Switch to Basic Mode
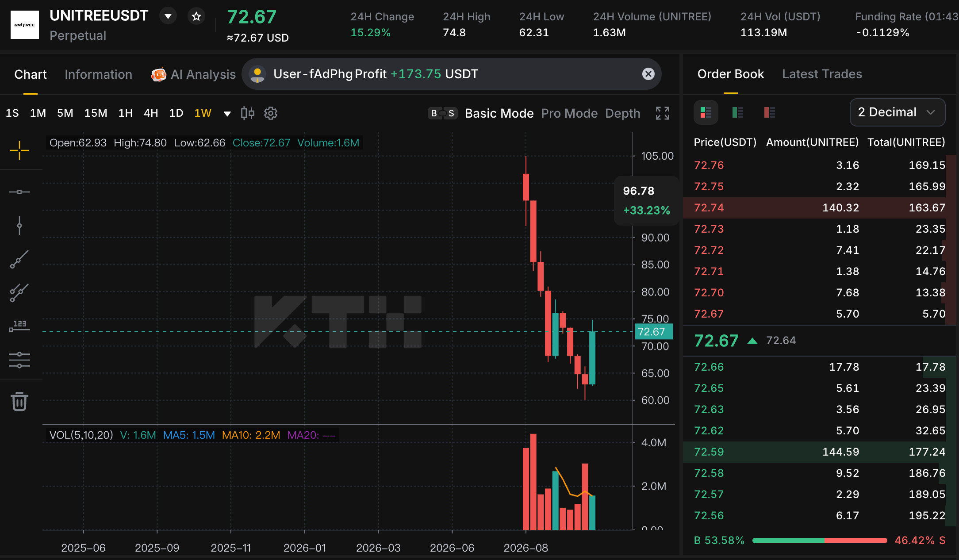This screenshot has width=959, height=560. click(x=499, y=113)
